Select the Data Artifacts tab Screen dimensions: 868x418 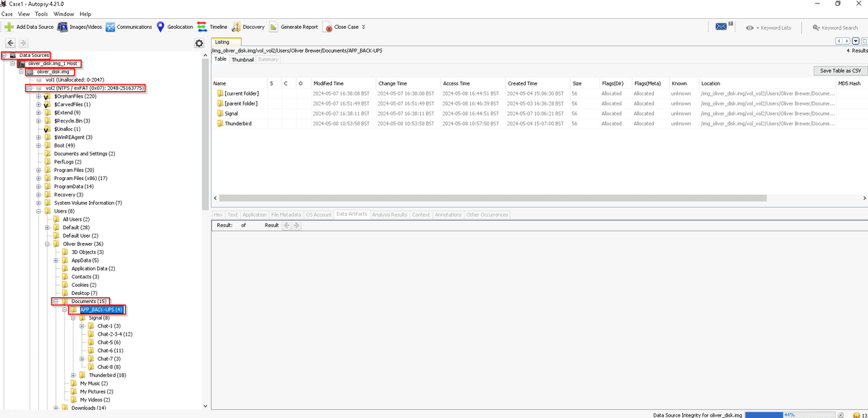click(x=352, y=214)
